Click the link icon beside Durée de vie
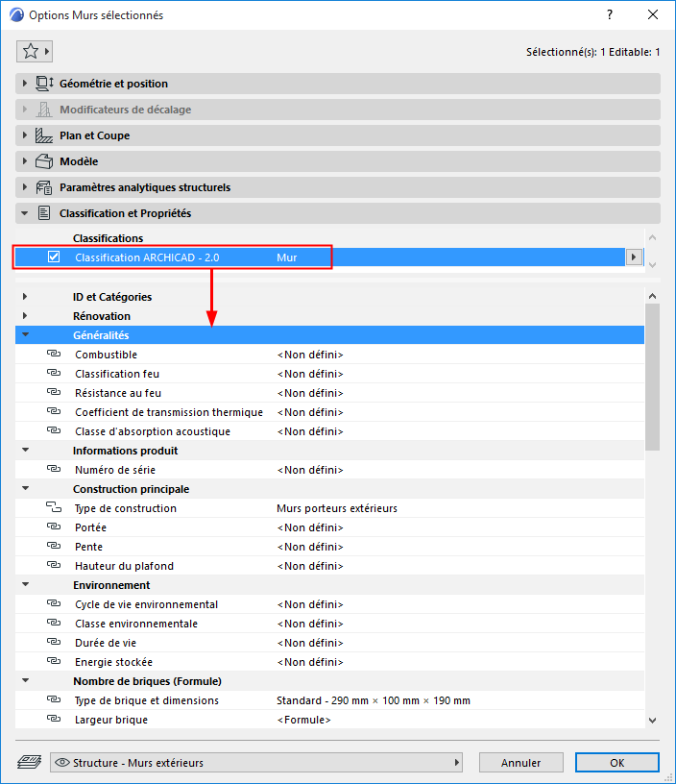676x784 pixels. (54, 642)
